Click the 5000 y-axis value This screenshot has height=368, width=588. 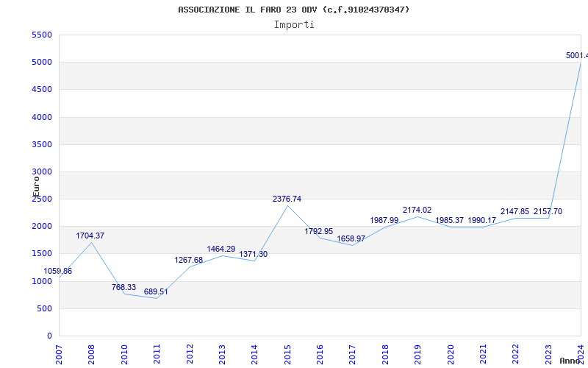tap(42, 63)
